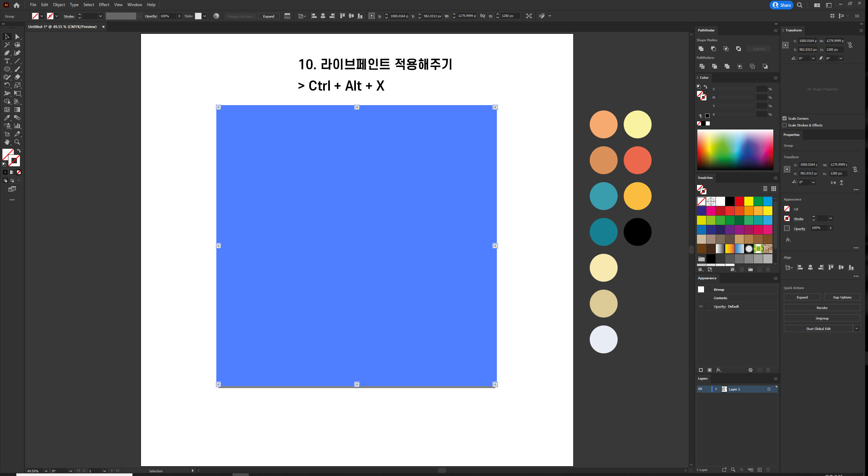Viewport: 868px width, 476px height.
Task: Select the Gradient tool
Action: pos(17,110)
